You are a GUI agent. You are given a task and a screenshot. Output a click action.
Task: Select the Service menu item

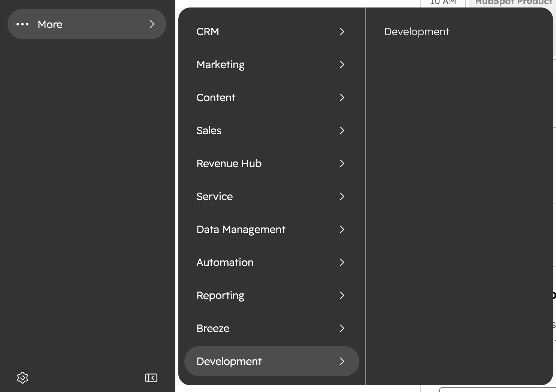[272, 196]
